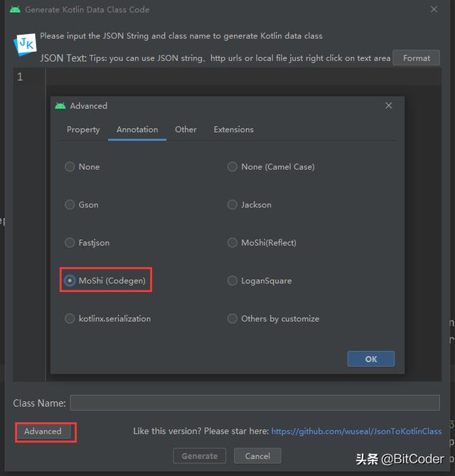The width and height of the screenshot is (455, 476).
Task: Click the JK plugin logo icon
Action: pos(26,45)
